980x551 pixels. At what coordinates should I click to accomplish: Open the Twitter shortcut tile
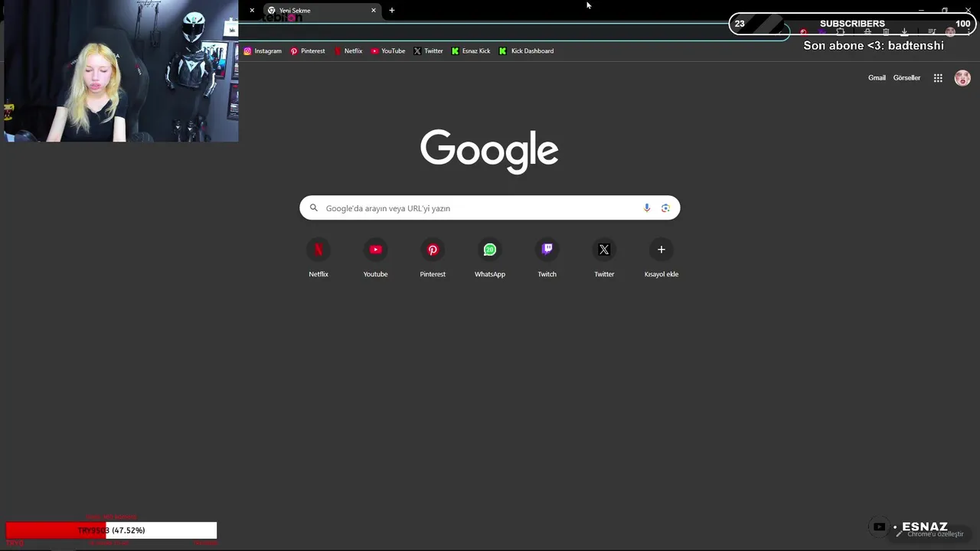point(604,258)
